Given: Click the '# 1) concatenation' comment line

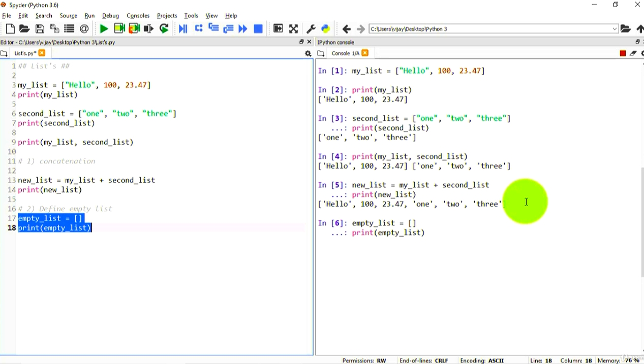Looking at the screenshot, I should [x=56, y=161].
